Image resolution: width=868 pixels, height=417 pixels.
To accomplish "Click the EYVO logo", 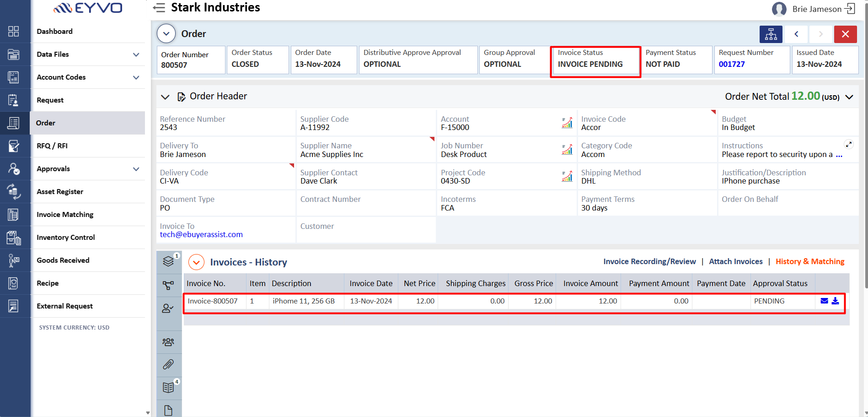I will (88, 8).
